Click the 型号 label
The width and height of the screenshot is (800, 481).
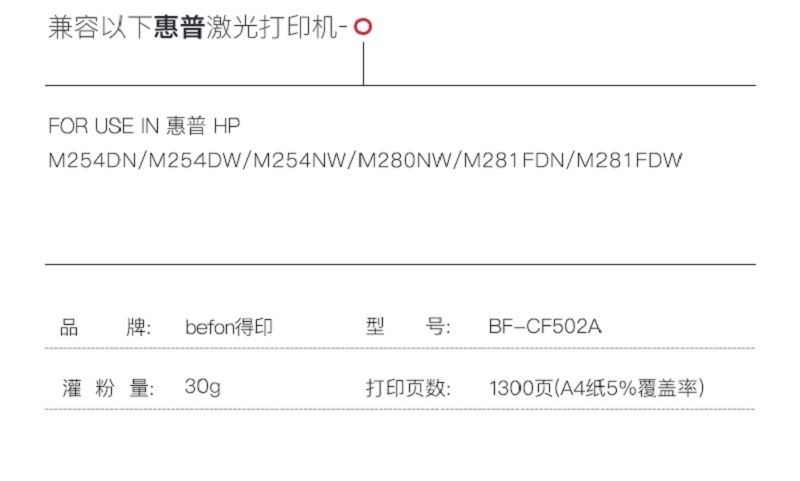pyautogui.click(x=408, y=326)
